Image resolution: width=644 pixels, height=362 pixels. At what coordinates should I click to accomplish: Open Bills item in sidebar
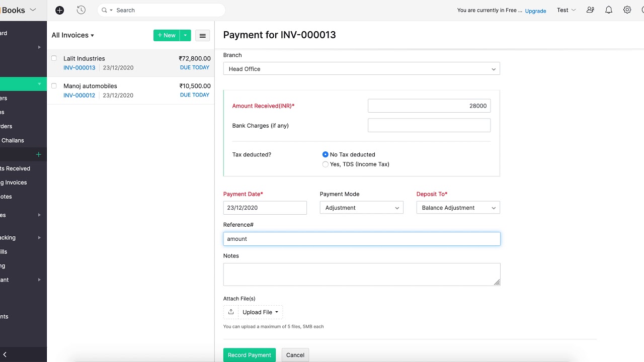point(4,252)
